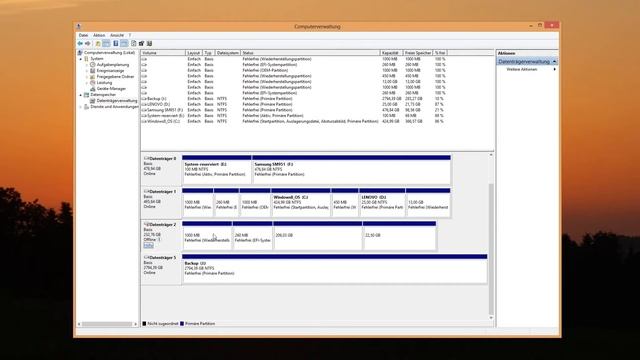Click right arrow of tree pane scrollbar

click(136, 324)
